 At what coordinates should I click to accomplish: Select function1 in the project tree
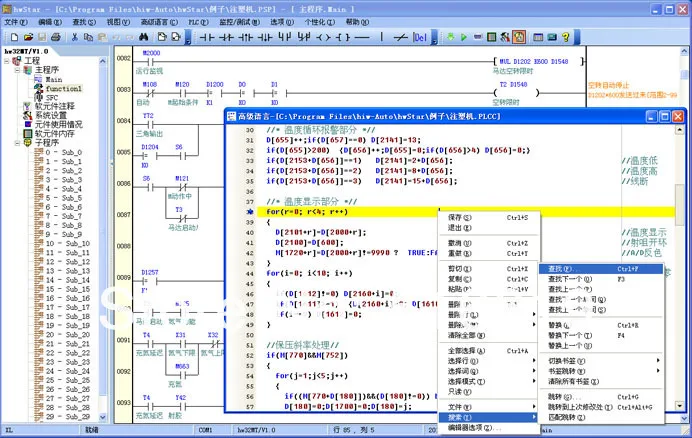pyautogui.click(x=64, y=88)
